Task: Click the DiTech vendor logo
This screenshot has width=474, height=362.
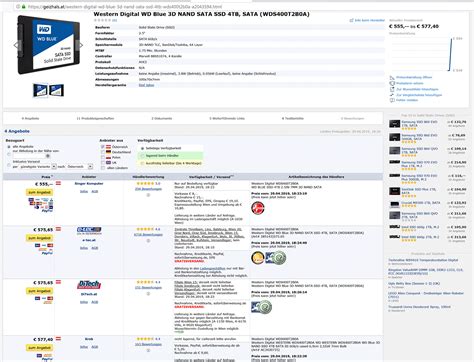Action: 89,285
